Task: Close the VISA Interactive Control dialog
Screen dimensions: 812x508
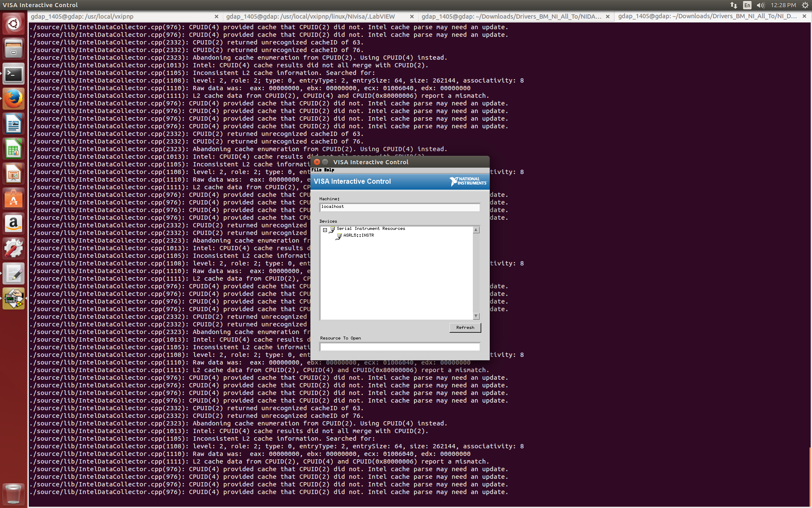Action: point(317,162)
